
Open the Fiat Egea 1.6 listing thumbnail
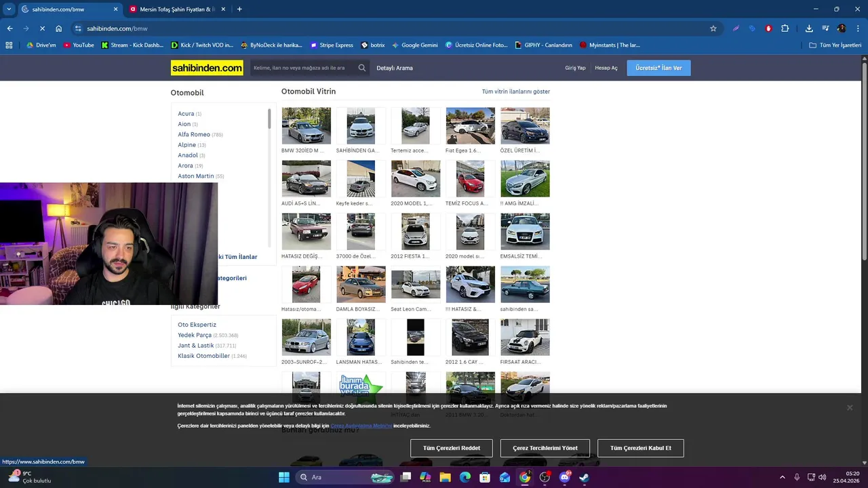pos(471,125)
